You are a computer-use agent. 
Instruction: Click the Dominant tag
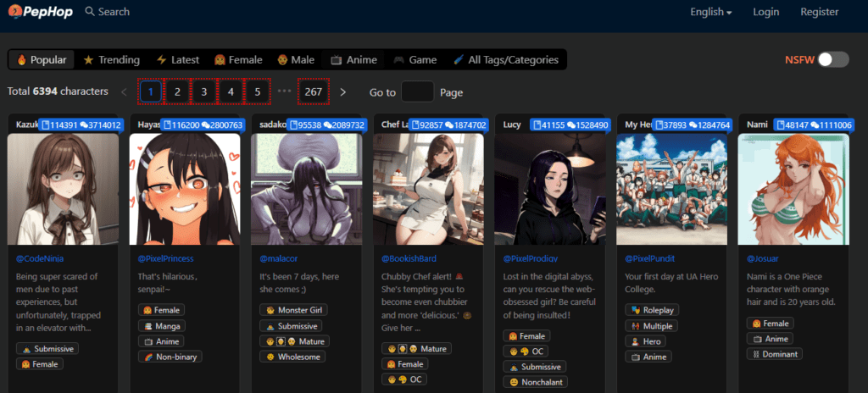click(x=775, y=354)
